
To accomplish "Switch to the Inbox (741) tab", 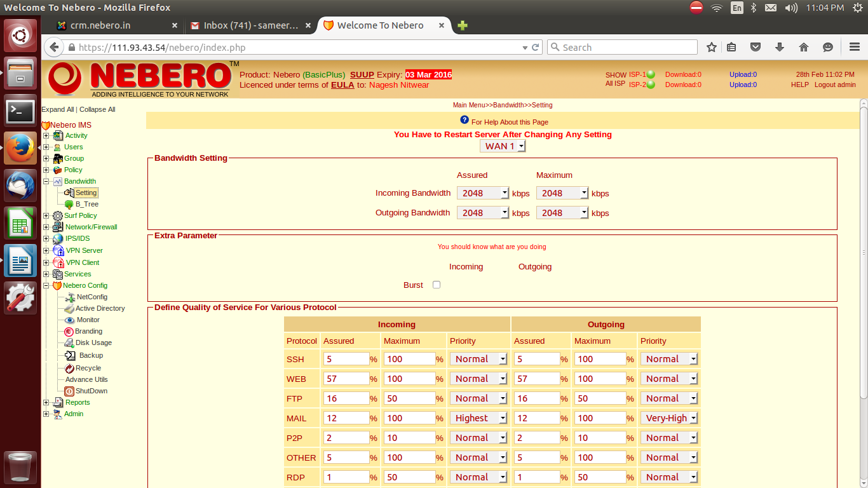I will point(251,25).
